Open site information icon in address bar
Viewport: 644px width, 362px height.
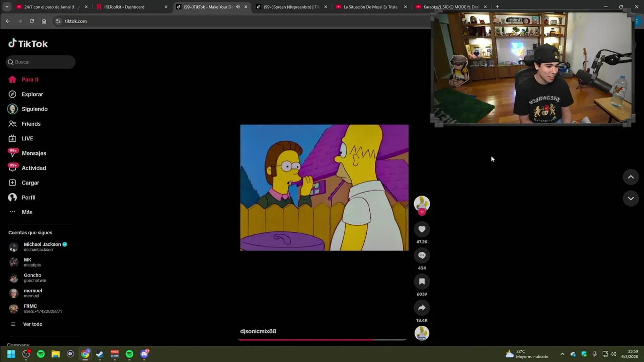(58, 21)
